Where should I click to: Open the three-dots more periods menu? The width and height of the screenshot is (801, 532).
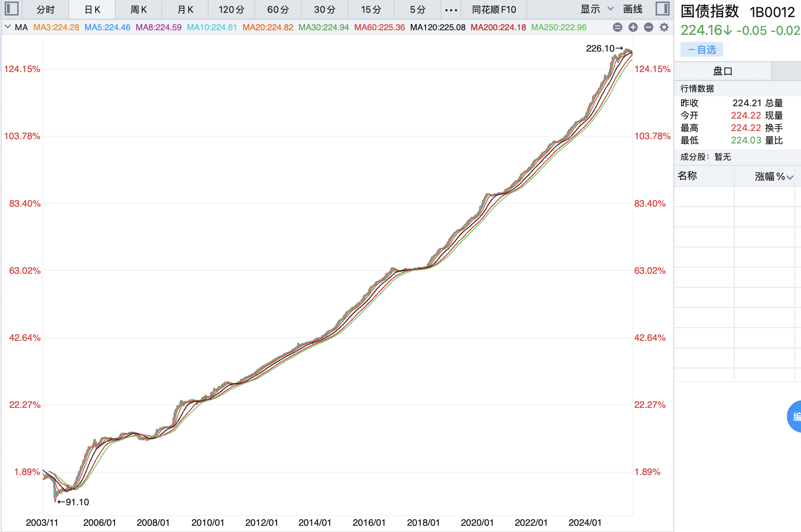tap(451, 10)
